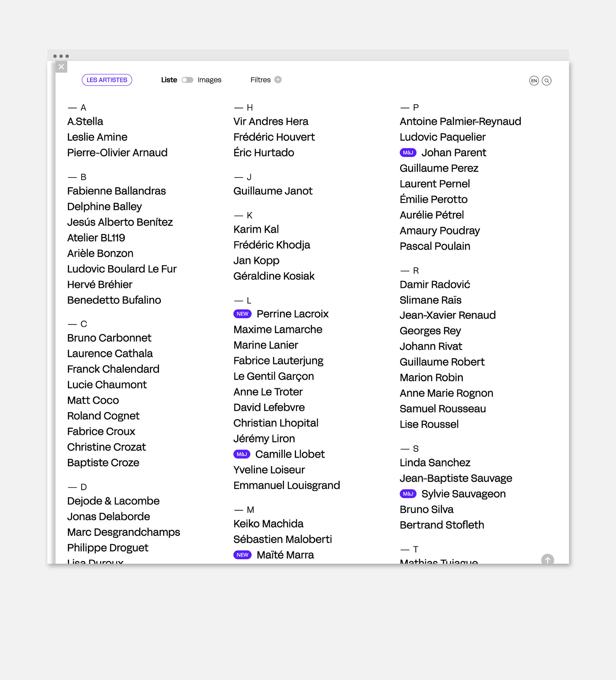Click the MàJ badge beside Johan Parent
This screenshot has width=616, height=680.
coord(408,153)
